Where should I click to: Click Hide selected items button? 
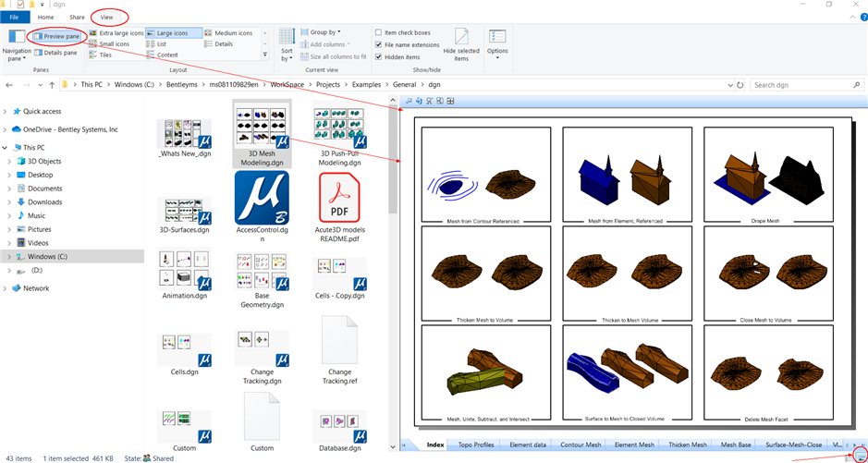click(x=461, y=44)
